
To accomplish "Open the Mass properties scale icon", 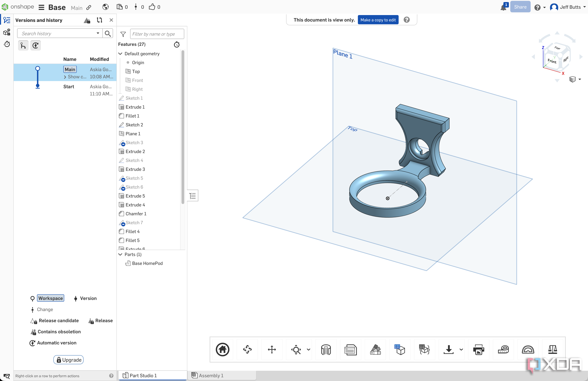I will (552, 349).
